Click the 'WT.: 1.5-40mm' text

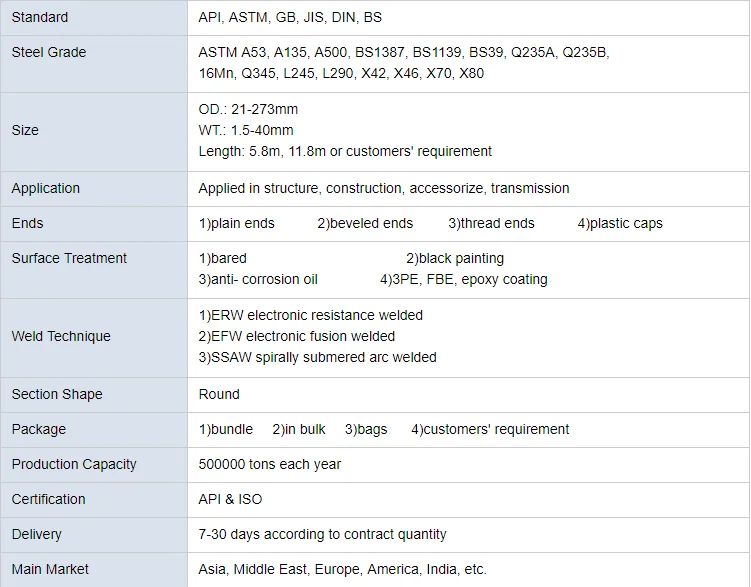click(x=246, y=130)
